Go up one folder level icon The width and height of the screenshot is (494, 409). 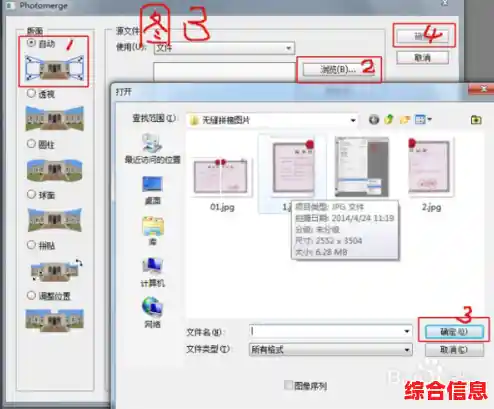(x=389, y=119)
